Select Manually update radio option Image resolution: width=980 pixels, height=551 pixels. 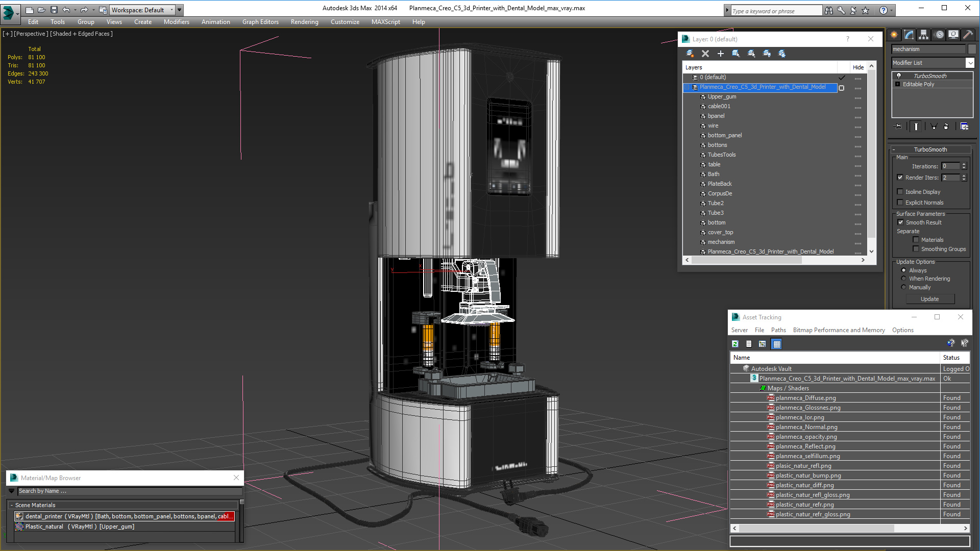(x=904, y=287)
